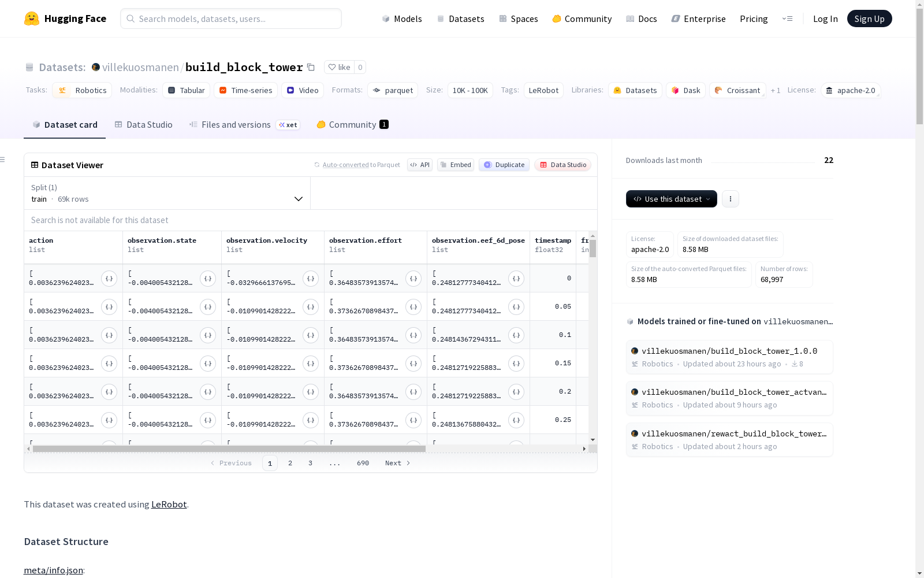Duplicate this dataset
The image size is (924, 578).
coord(504,165)
